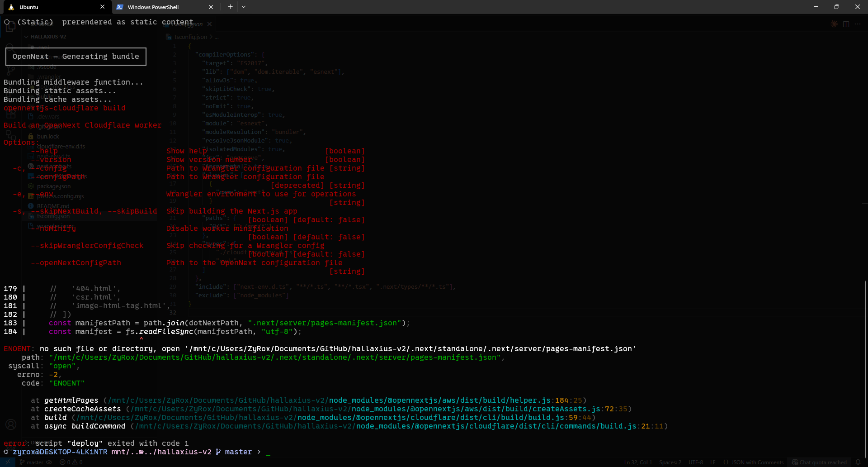
Task: Click the 'master' branch in terminal prompt
Action: [x=238, y=452]
